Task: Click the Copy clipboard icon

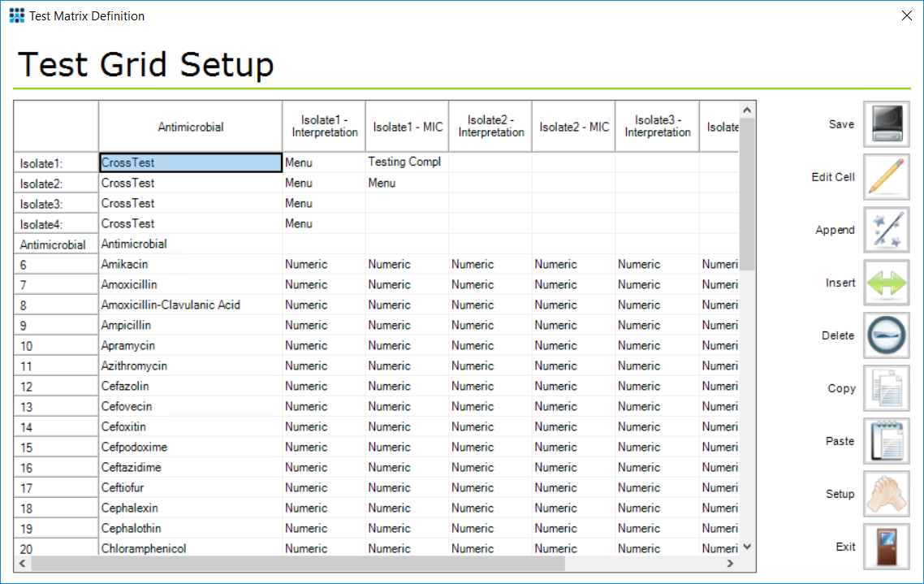Action: point(886,388)
